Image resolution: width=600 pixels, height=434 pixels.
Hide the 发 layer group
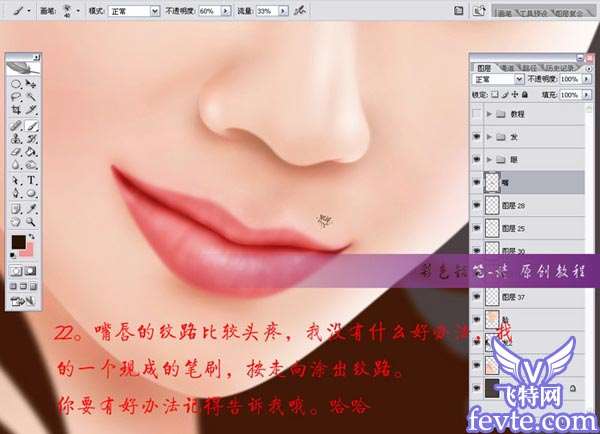pos(477,137)
